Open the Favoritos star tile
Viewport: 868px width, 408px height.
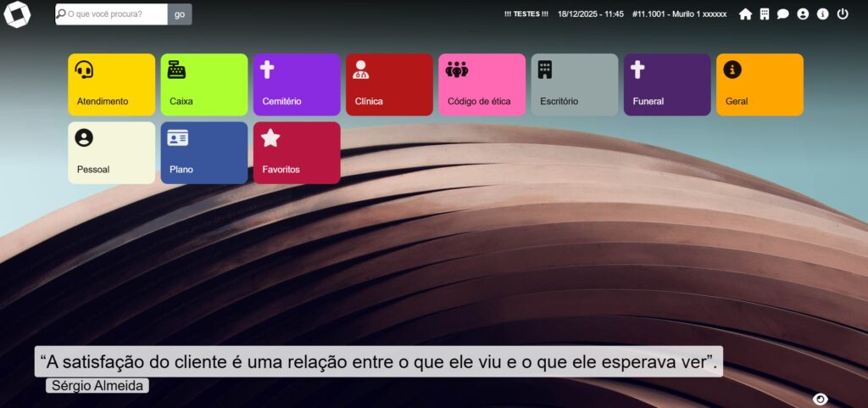coord(297,153)
